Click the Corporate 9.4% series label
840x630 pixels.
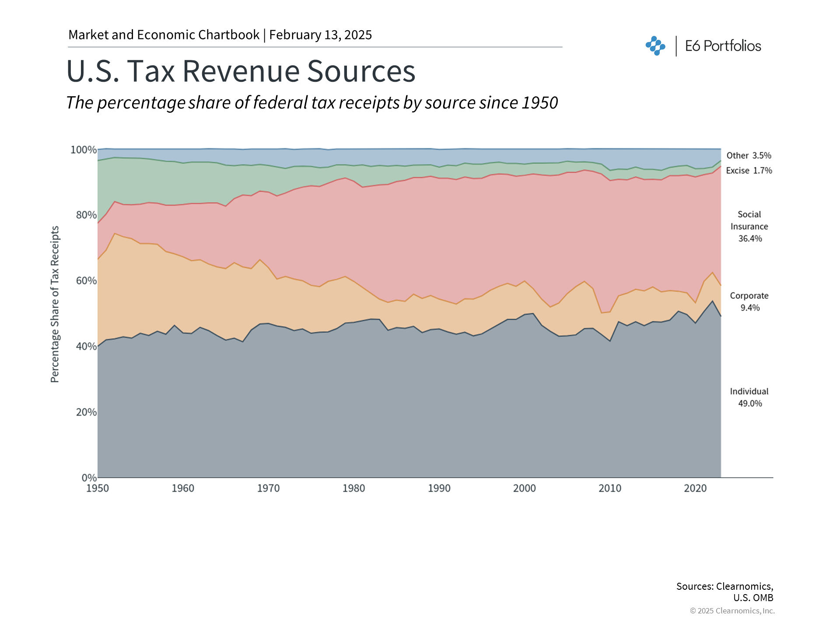click(749, 302)
